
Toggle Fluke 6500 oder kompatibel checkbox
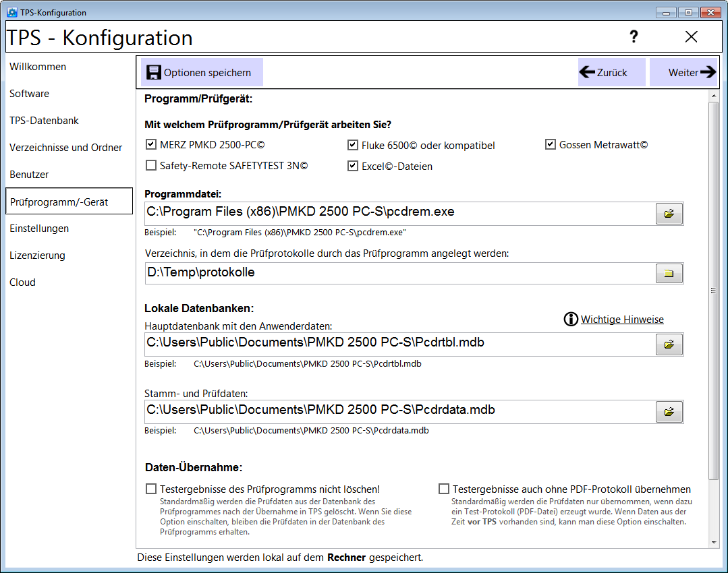point(353,145)
